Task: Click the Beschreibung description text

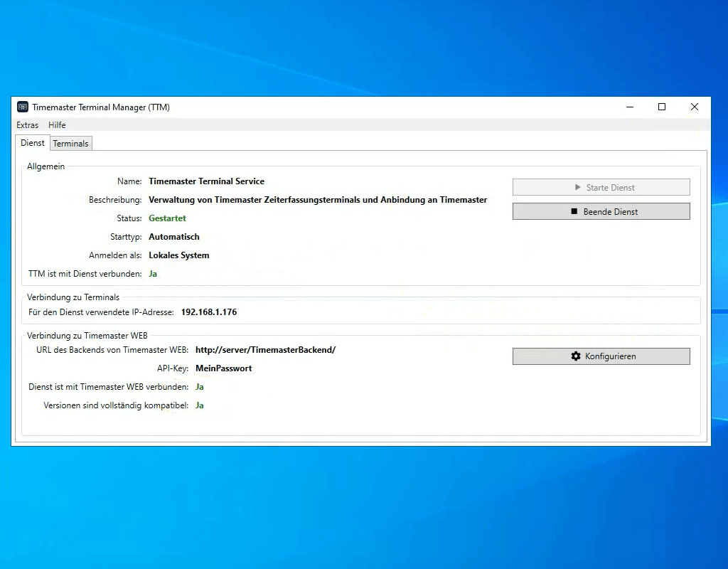Action: 318,200
